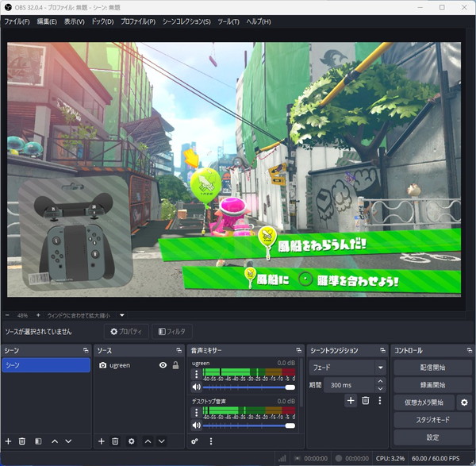Toggle visibility eye of ugreen source
The height and width of the screenshot is (466, 476).
(x=163, y=365)
